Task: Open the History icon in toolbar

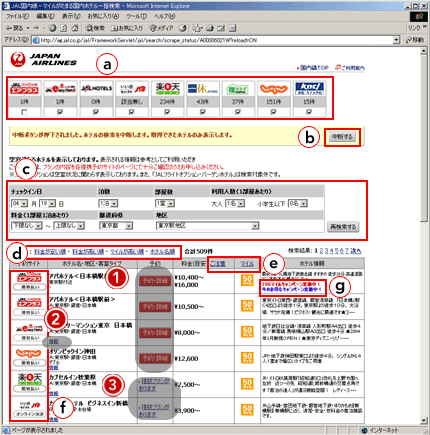Action: coord(183,28)
